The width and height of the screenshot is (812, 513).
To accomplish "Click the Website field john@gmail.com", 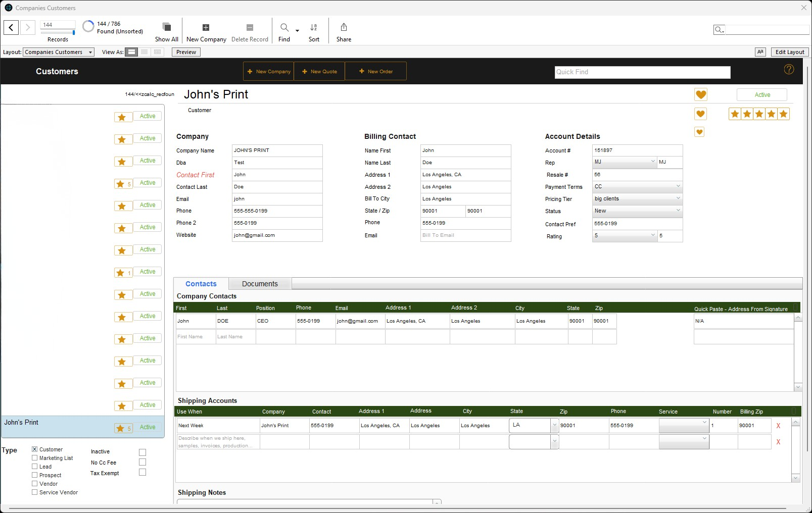I will [277, 235].
